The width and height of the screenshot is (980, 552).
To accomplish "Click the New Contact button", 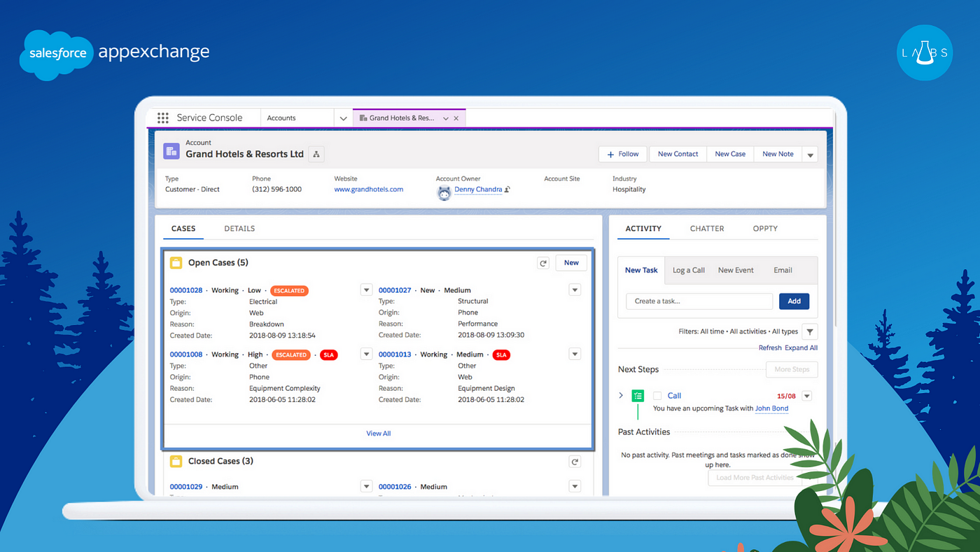I will 678,154.
